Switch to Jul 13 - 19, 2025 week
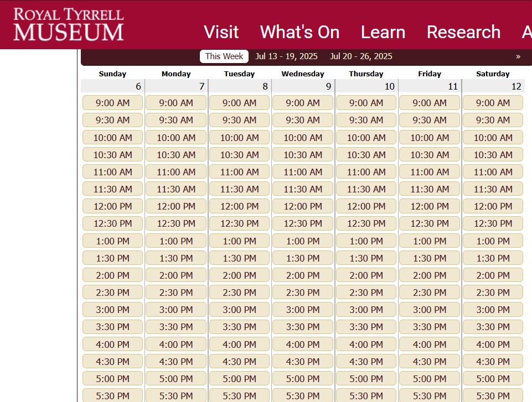Viewport: 532px width, 402px height. click(x=286, y=56)
